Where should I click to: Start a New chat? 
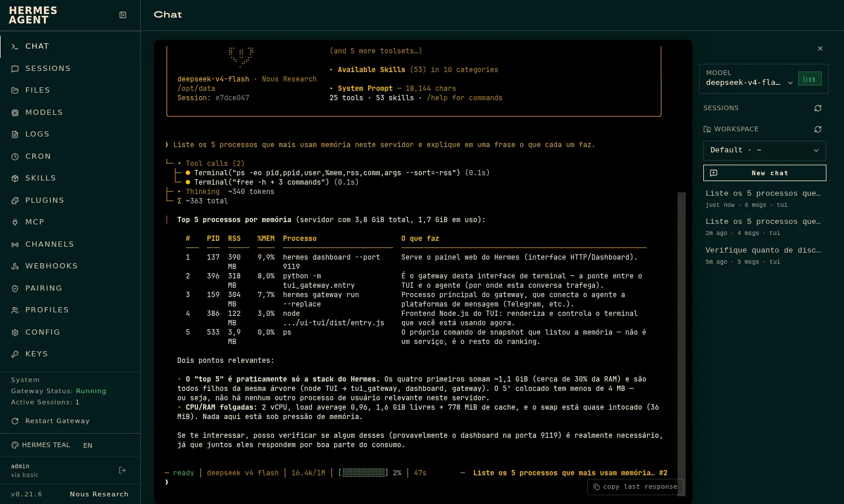(x=764, y=173)
